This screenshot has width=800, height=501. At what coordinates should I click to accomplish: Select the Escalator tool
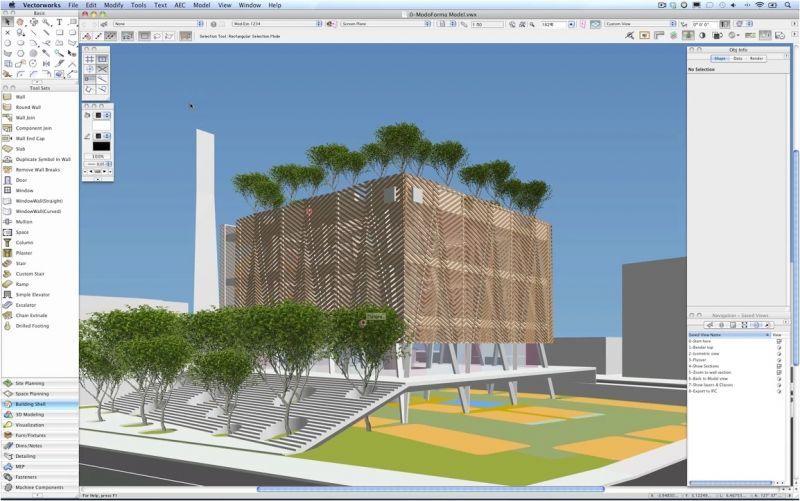pyautogui.click(x=25, y=305)
